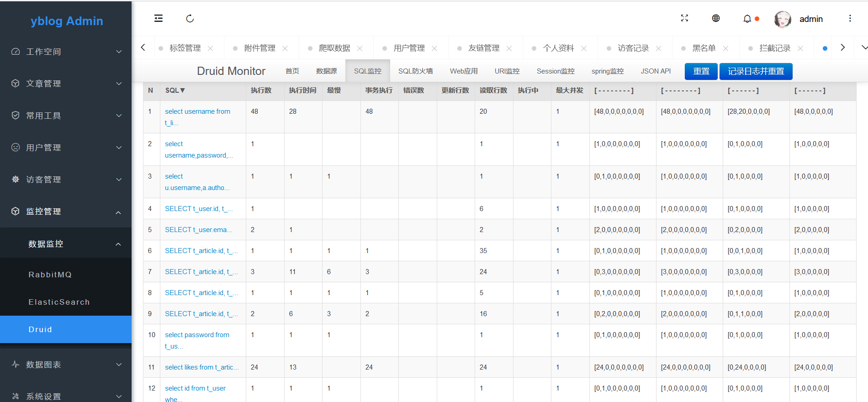Click the admin avatar image
The image size is (868, 402).
783,19
